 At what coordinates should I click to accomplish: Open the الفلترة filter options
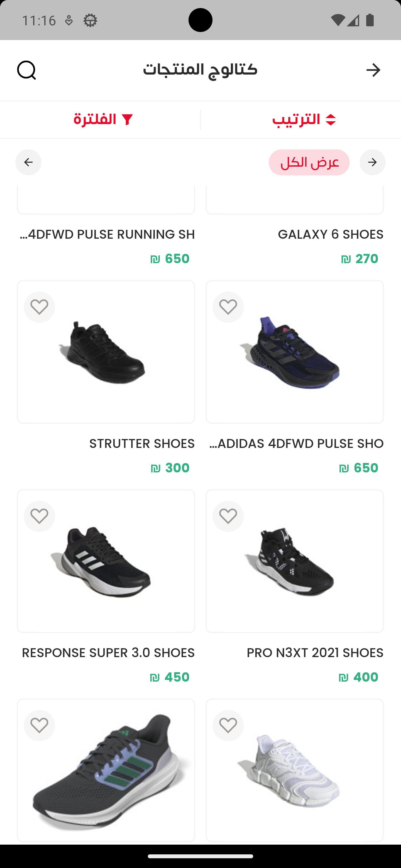pos(103,120)
